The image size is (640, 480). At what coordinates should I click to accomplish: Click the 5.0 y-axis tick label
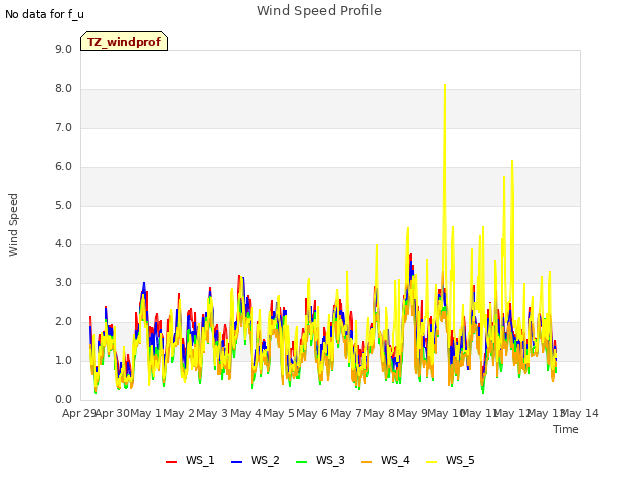pos(63,205)
